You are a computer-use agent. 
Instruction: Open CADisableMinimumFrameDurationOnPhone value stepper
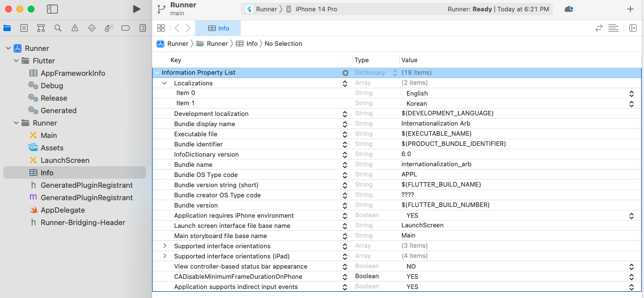point(632,277)
